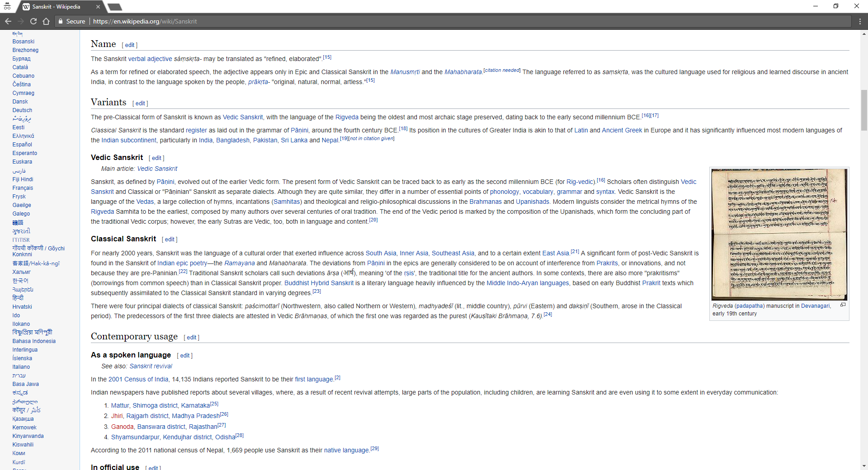Viewport: 868px width, 470px height.
Task: Click the scrollbar down arrow
Action: tap(864, 466)
